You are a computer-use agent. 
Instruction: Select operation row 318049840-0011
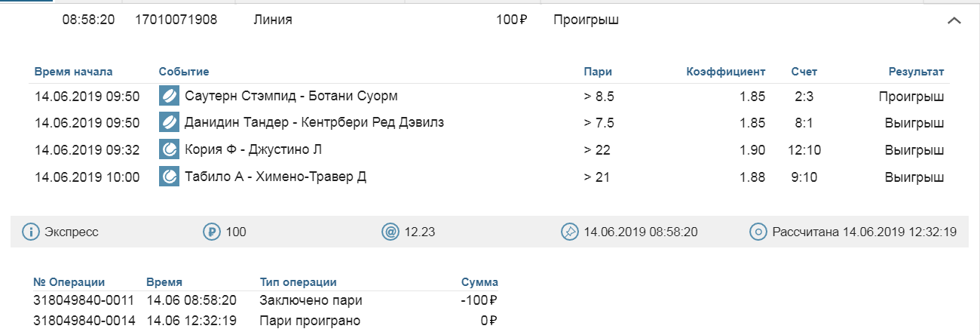[72, 300]
